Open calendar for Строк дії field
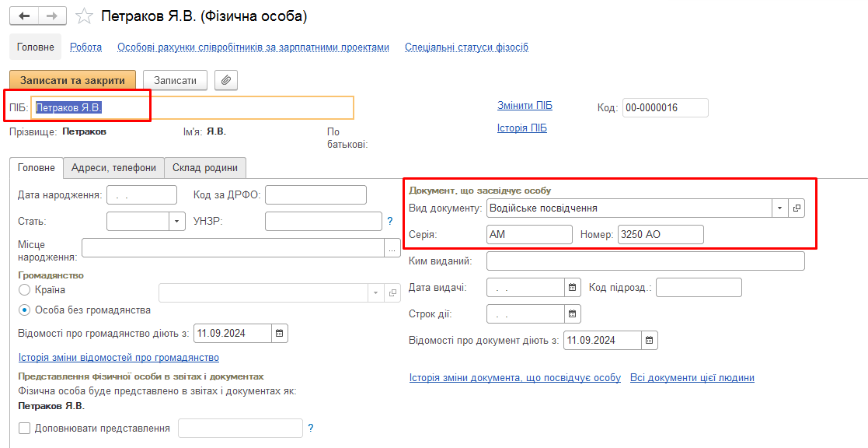Viewport: 868px width, 448px height. [x=573, y=314]
